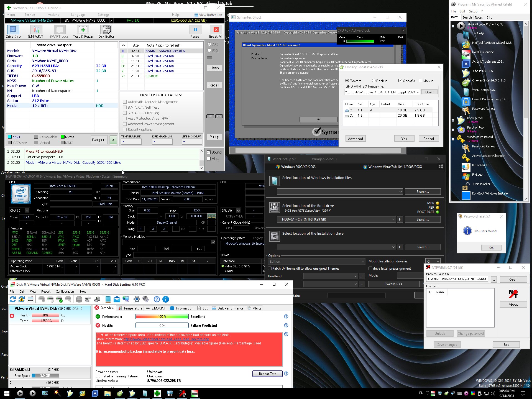Click the green cross Victoria icon on taskbar

(x=157, y=393)
